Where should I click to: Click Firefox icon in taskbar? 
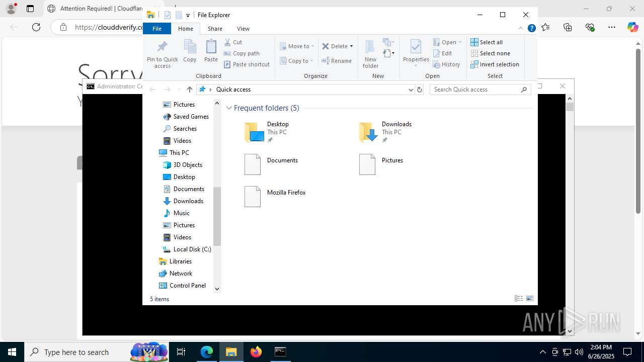(256, 352)
